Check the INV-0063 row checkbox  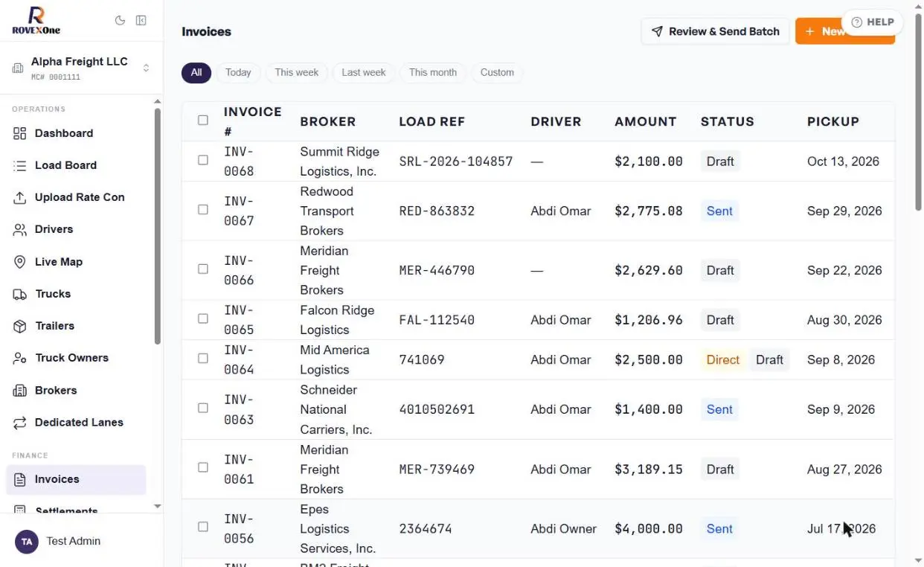point(203,409)
